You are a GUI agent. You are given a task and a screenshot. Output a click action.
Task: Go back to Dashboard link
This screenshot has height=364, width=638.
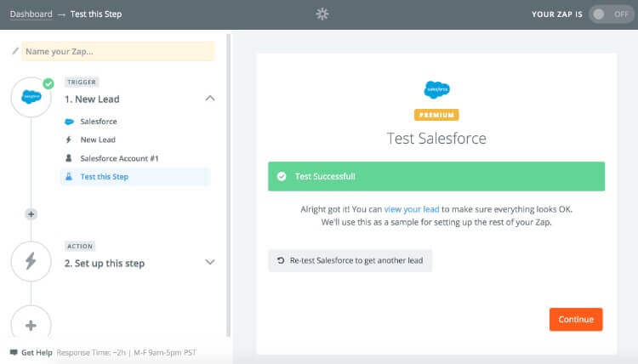click(x=31, y=14)
